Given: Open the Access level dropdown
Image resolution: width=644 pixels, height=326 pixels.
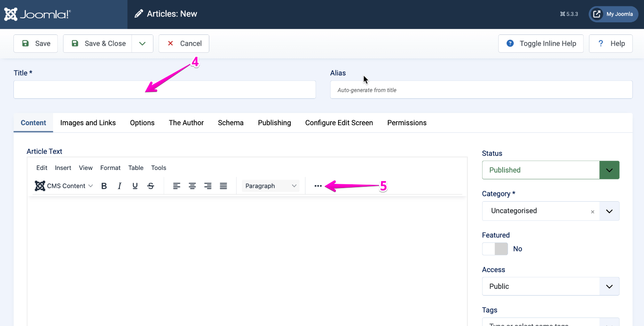Looking at the screenshot, I should 551,286.
